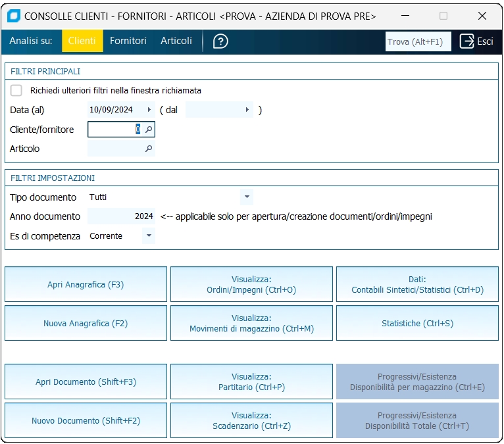Switch to the Fornitori tab
Viewport: 504px width, 444px height.
pos(128,41)
